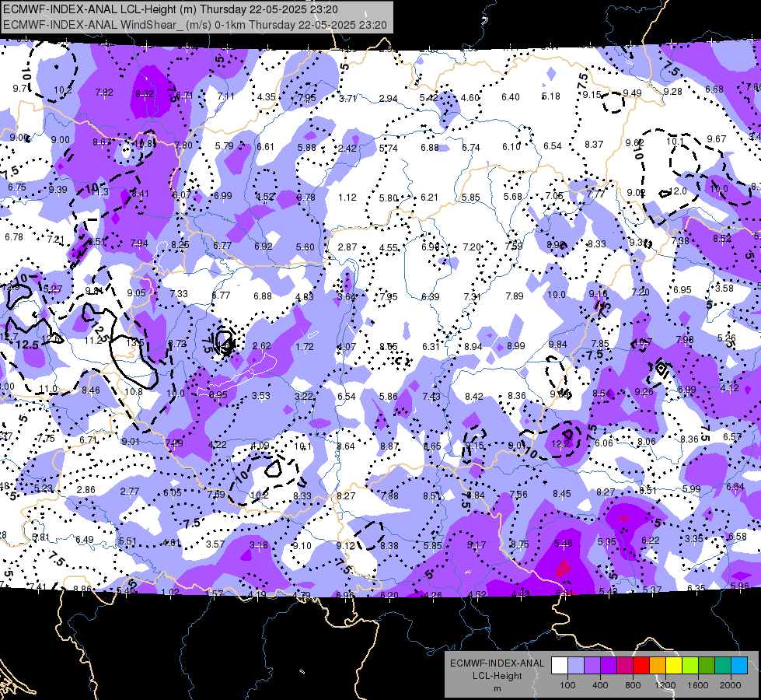761x700 pixels.
Task: Click the wind shear value 4.35
Action: click(267, 96)
